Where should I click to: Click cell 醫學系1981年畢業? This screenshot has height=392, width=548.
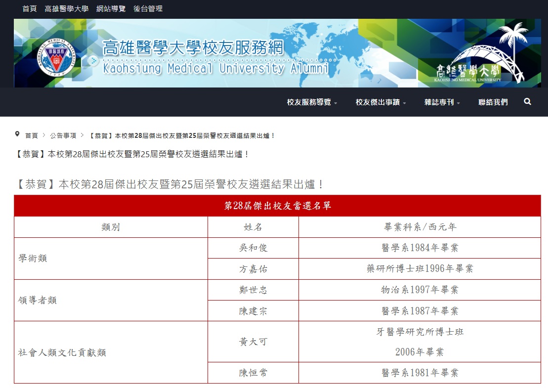tap(420, 373)
